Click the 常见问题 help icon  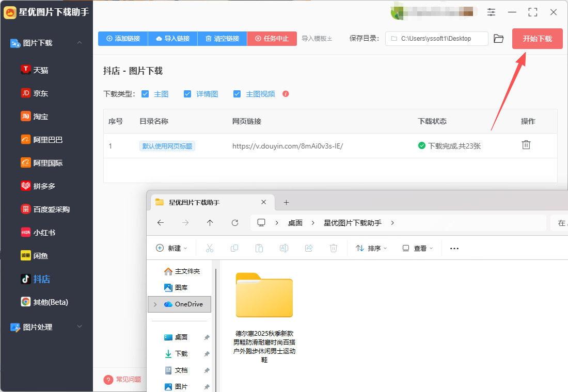(108, 379)
